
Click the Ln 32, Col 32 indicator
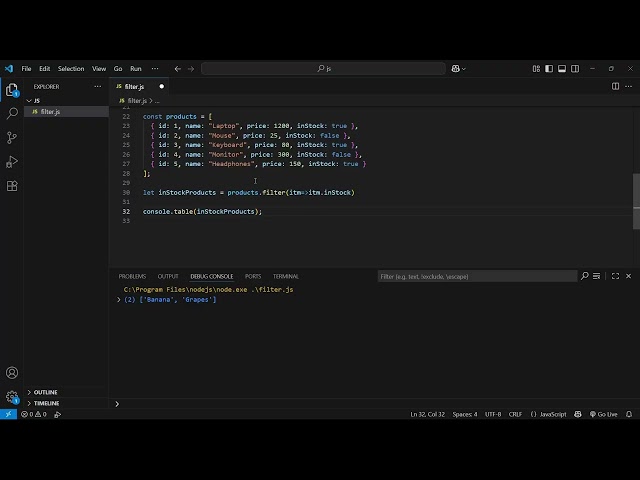(427, 414)
